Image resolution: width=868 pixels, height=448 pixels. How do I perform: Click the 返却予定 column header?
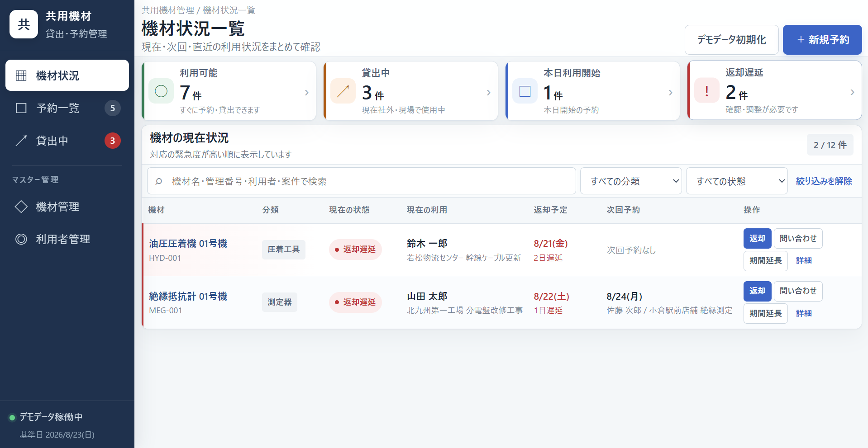[550, 210]
